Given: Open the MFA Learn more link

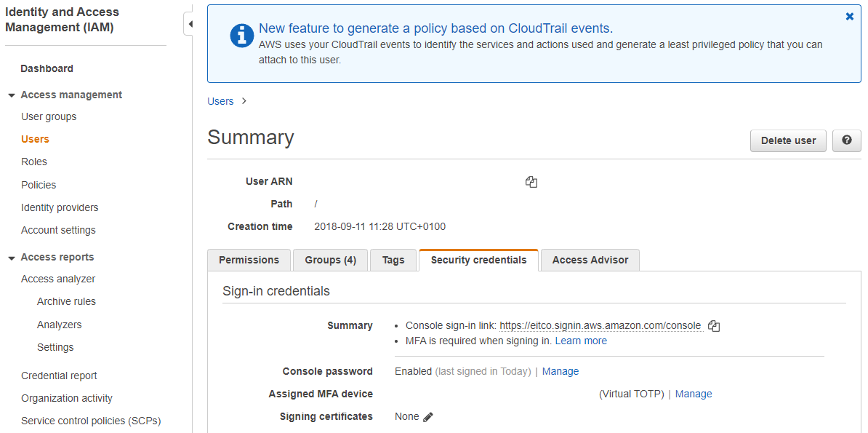Looking at the screenshot, I should coord(581,341).
